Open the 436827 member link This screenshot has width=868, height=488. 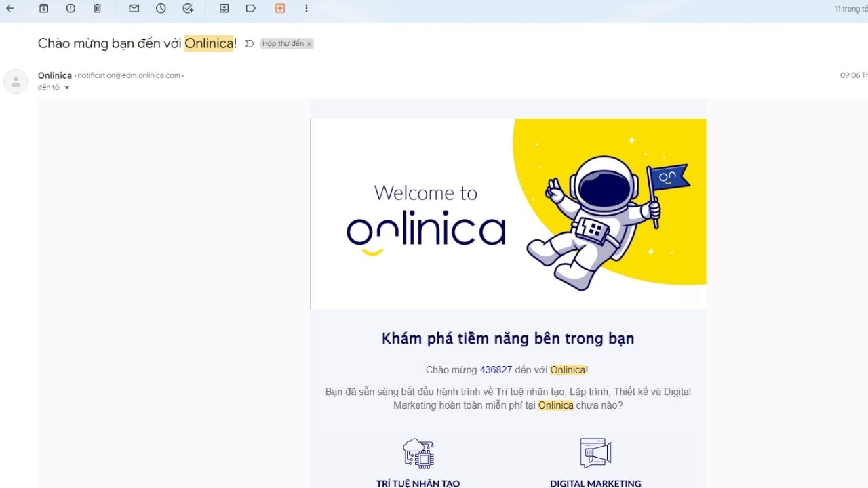pos(496,369)
